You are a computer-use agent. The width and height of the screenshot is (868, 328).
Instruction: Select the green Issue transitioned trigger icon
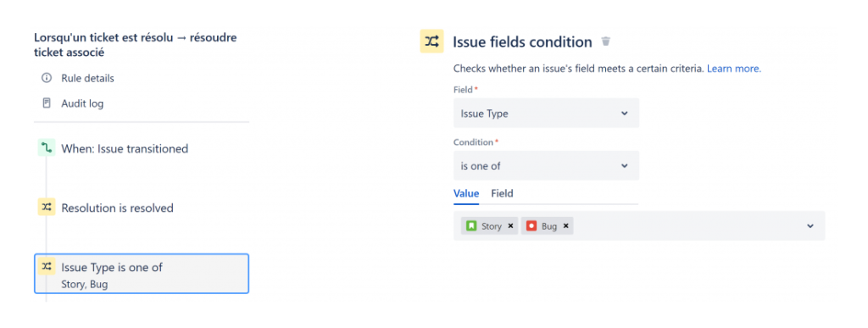[x=47, y=148]
